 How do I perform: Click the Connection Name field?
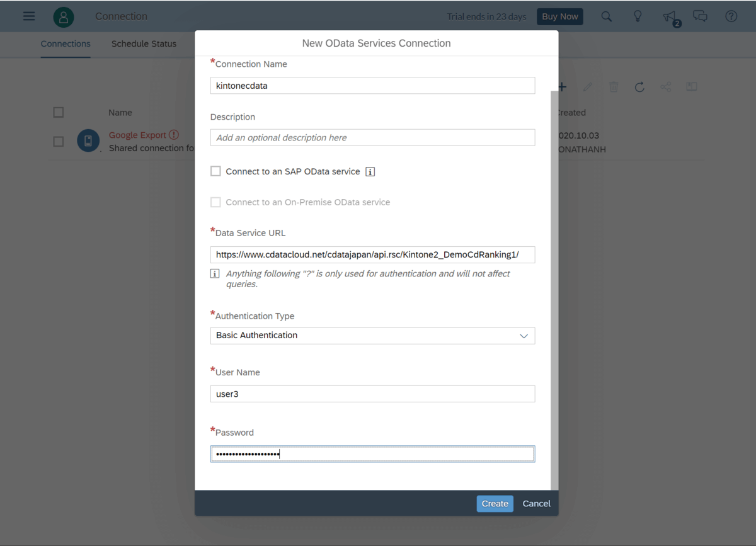pos(372,86)
